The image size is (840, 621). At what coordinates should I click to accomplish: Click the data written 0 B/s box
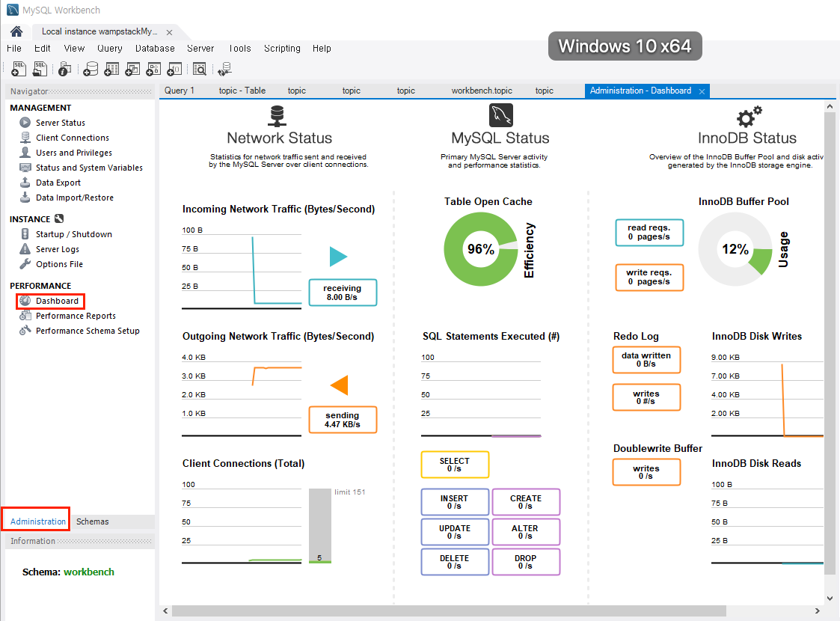[x=646, y=360]
